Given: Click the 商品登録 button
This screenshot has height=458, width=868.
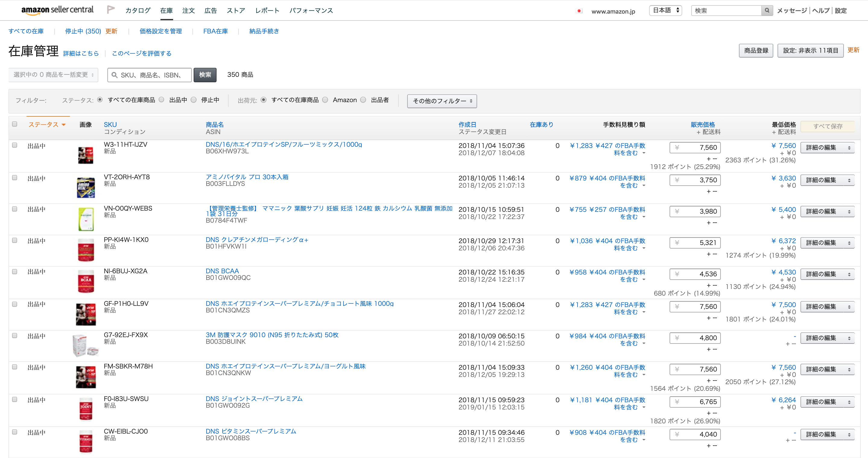Looking at the screenshot, I should click(756, 51).
